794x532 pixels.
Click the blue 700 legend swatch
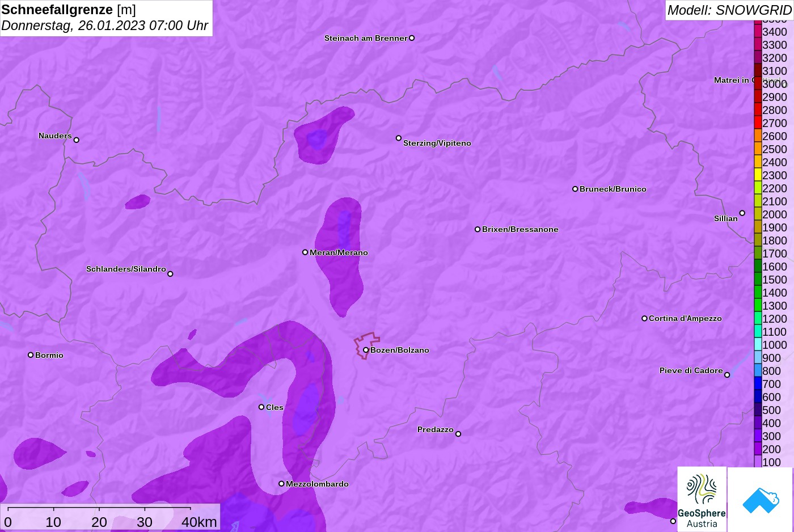pyautogui.click(x=758, y=384)
